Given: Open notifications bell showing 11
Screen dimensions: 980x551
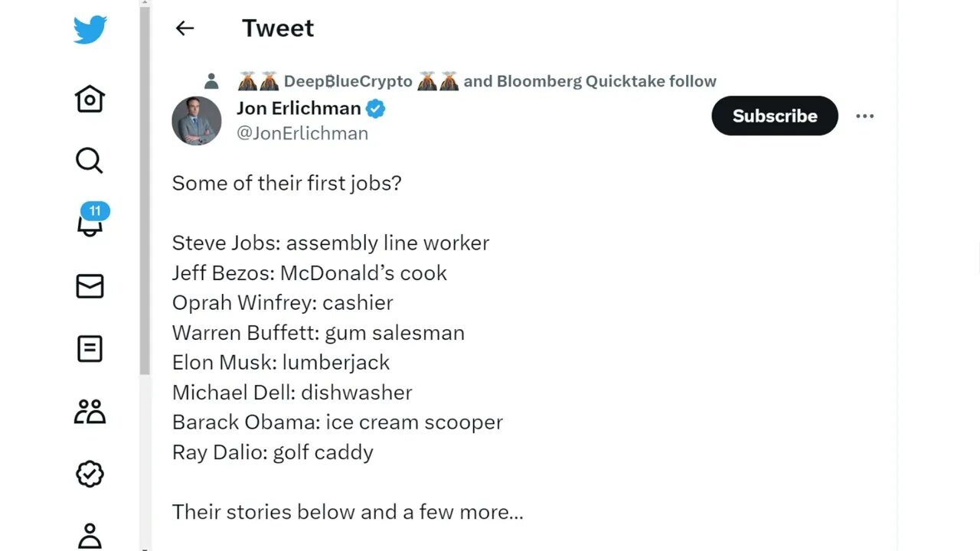Looking at the screenshot, I should pyautogui.click(x=90, y=223).
